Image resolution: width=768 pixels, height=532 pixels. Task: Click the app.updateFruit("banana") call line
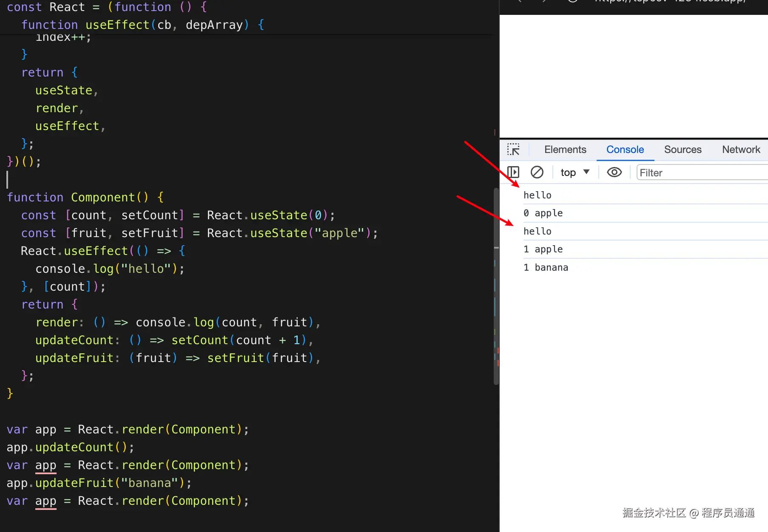[99, 483]
